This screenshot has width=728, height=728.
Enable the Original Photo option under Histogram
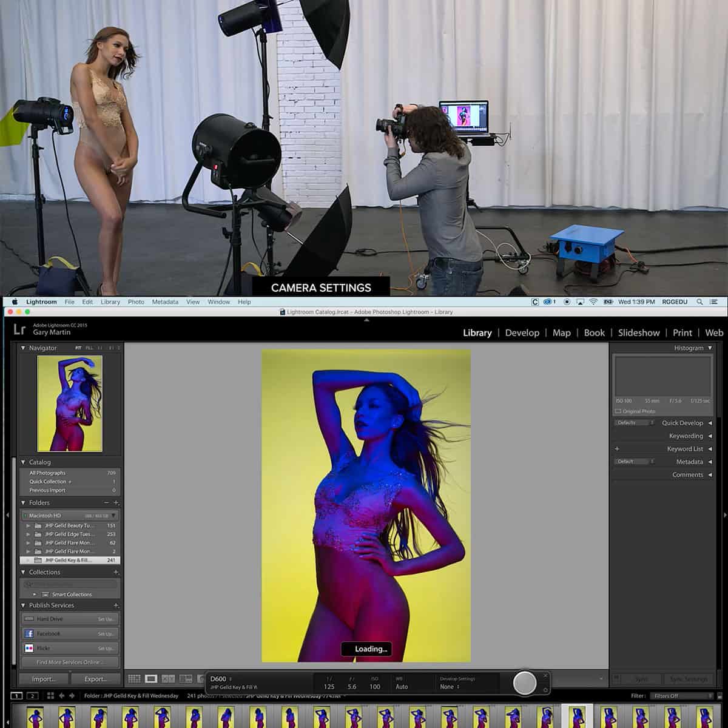click(x=617, y=411)
